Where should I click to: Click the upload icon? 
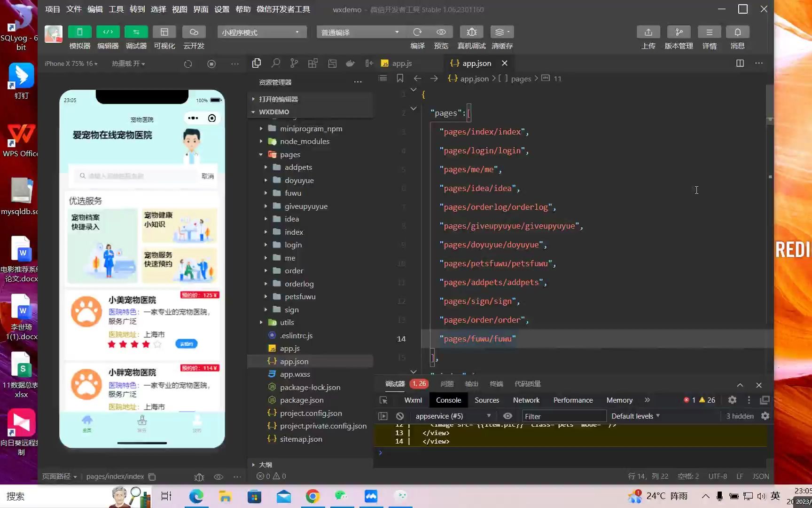(648, 32)
